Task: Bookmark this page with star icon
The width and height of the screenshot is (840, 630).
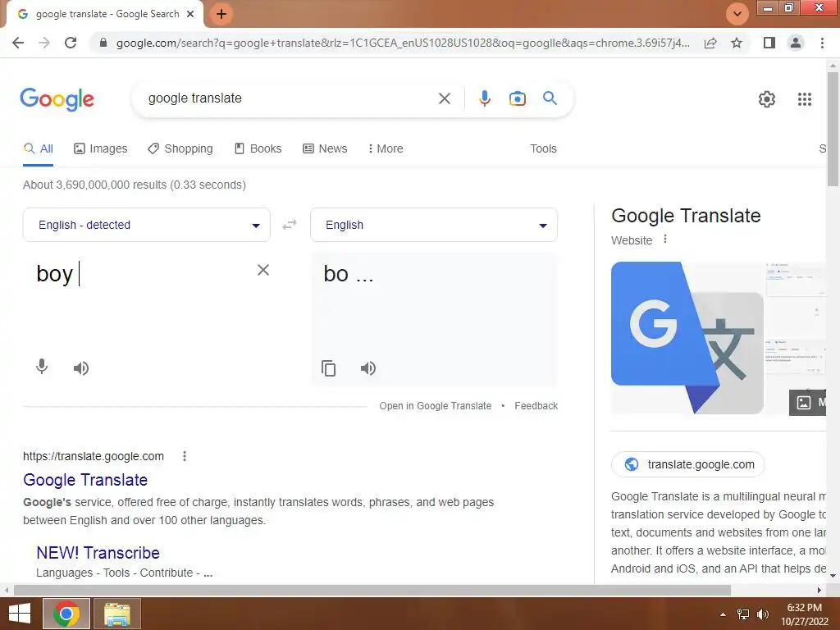Action: 737,43
